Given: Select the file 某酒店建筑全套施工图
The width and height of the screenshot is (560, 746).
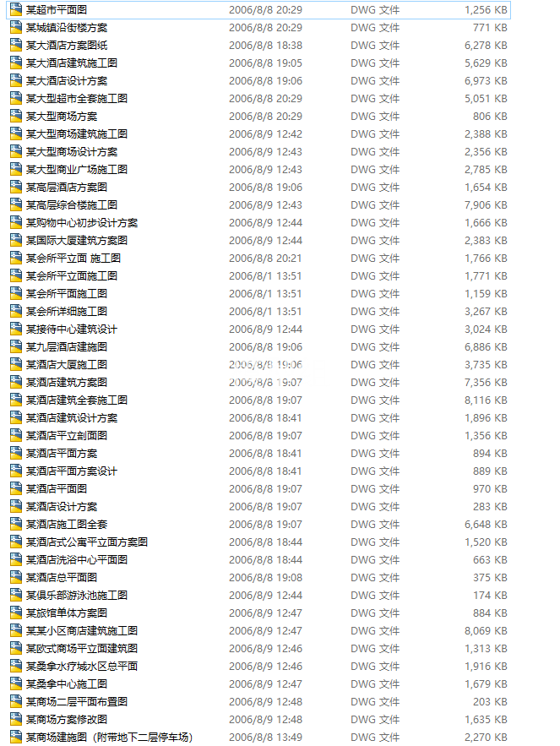Looking at the screenshot, I should (x=77, y=400).
